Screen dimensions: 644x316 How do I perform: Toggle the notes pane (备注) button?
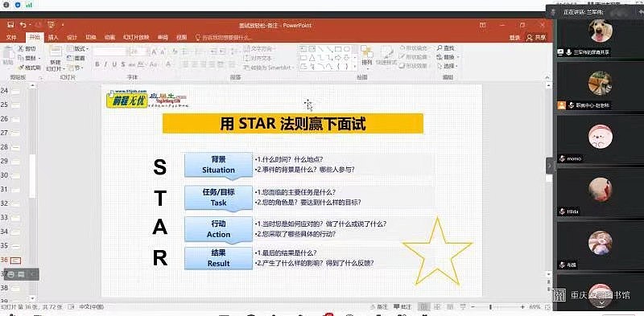coord(378,307)
